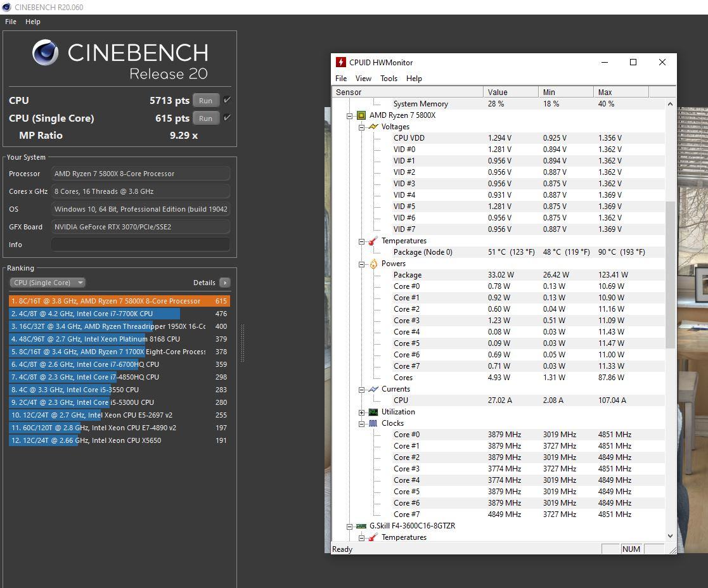The image size is (708, 588).
Task: Collapse the Voltages tree node
Action: pyautogui.click(x=361, y=127)
